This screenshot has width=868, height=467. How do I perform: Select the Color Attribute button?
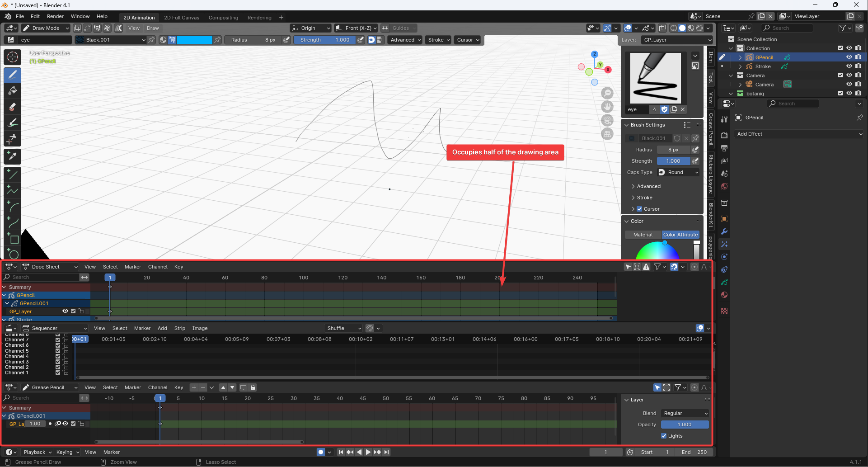pos(680,235)
